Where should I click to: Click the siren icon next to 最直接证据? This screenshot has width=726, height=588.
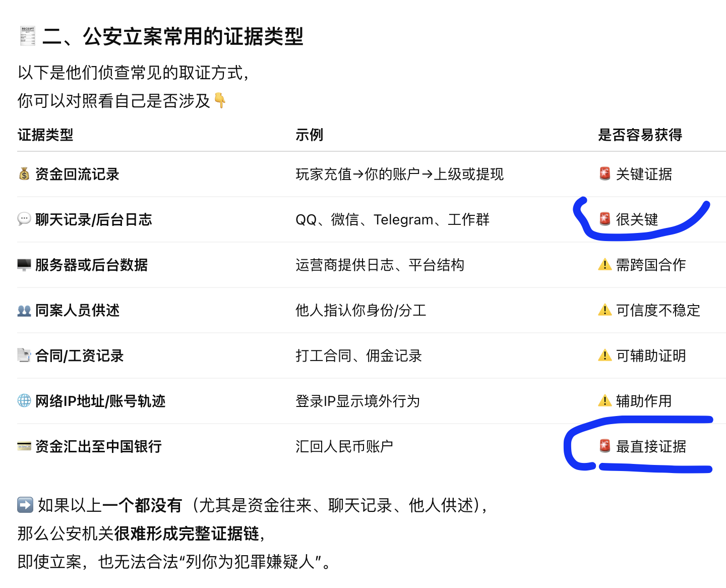pos(604,446)
